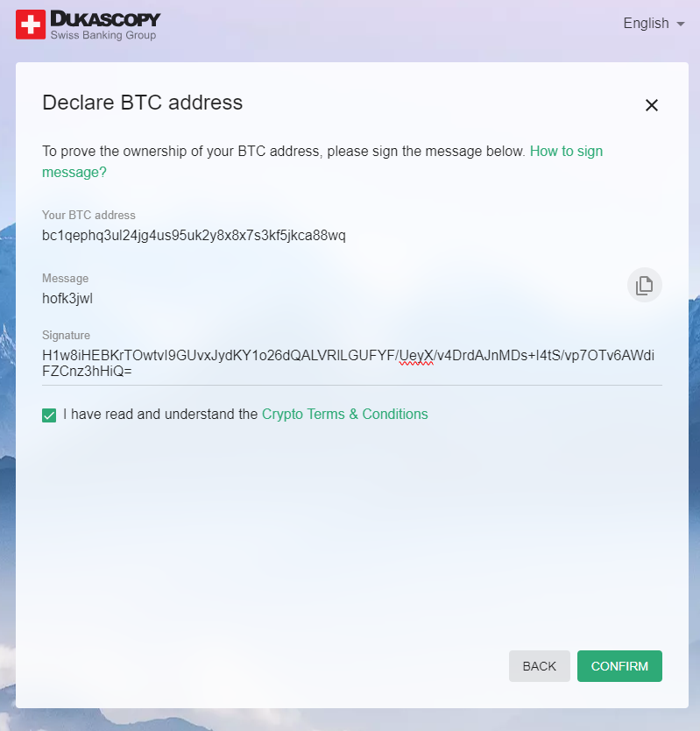Open Crypto Terms & Conditions link

point(345,414)
